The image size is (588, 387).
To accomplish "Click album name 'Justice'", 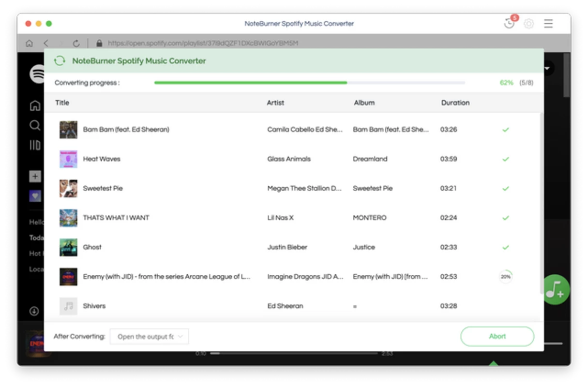I will [x=364, y=247].
